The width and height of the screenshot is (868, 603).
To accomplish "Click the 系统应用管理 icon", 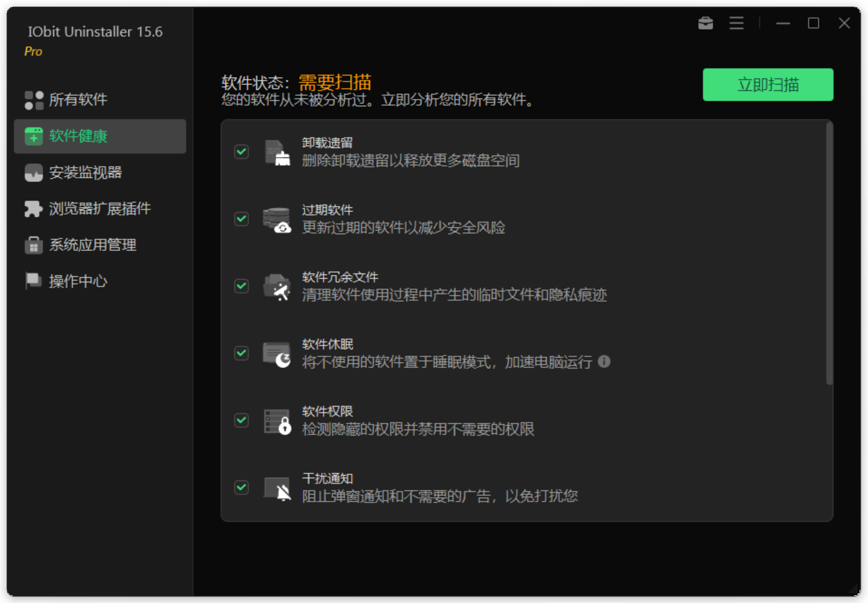I will 34,245.
